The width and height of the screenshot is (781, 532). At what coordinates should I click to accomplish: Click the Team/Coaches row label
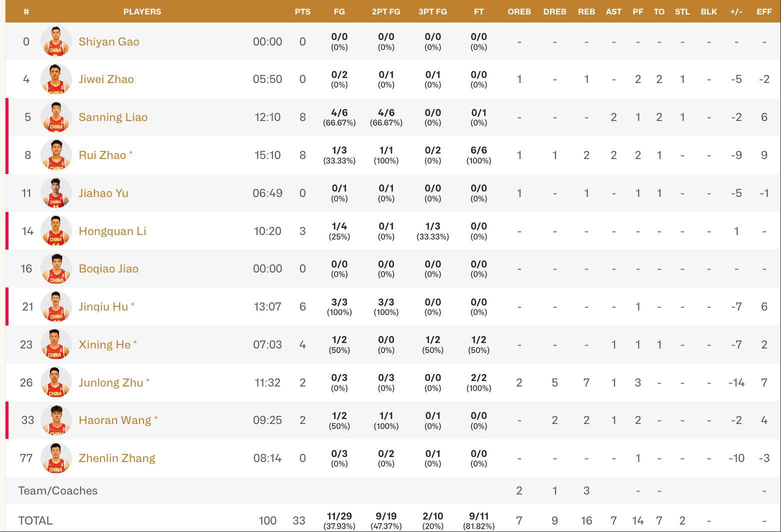point(58,490)
